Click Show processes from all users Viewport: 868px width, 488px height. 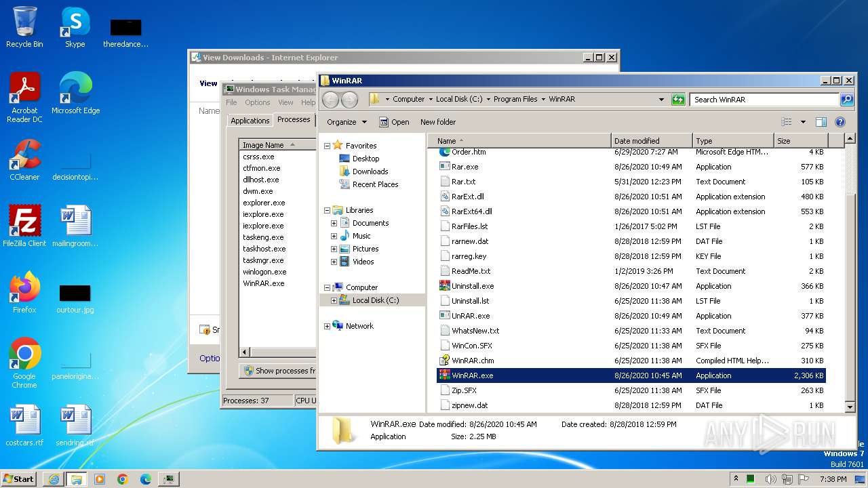pyautogui.click(x=279, y=371)
